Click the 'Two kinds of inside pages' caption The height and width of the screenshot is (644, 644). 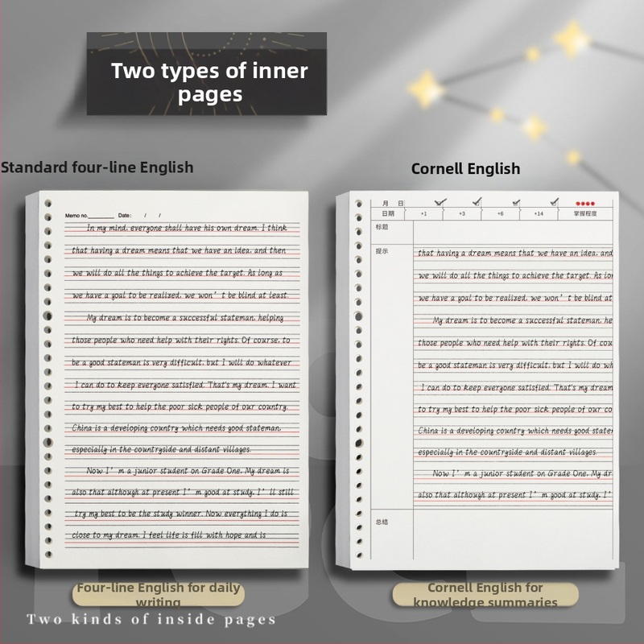click(151, 619)
